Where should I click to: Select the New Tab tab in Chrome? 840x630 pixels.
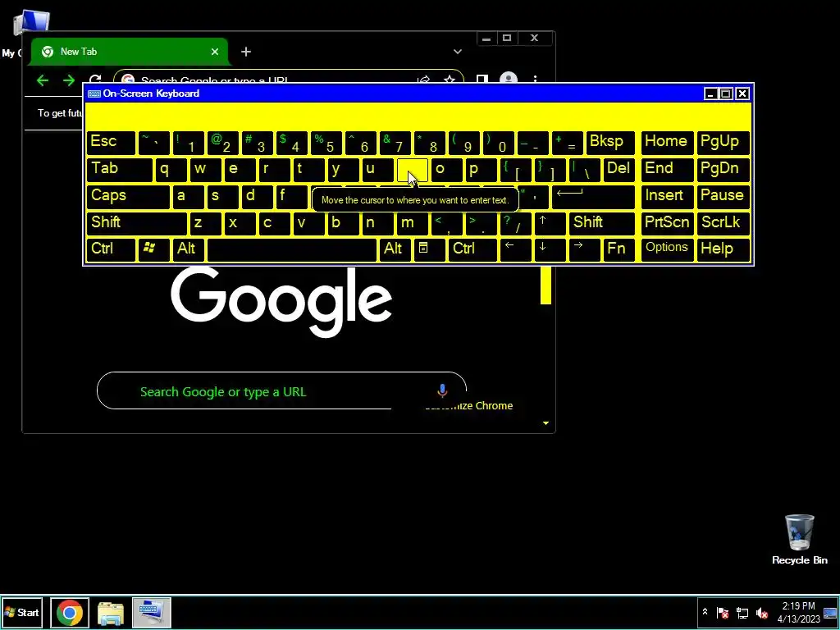tap(129, 52)
